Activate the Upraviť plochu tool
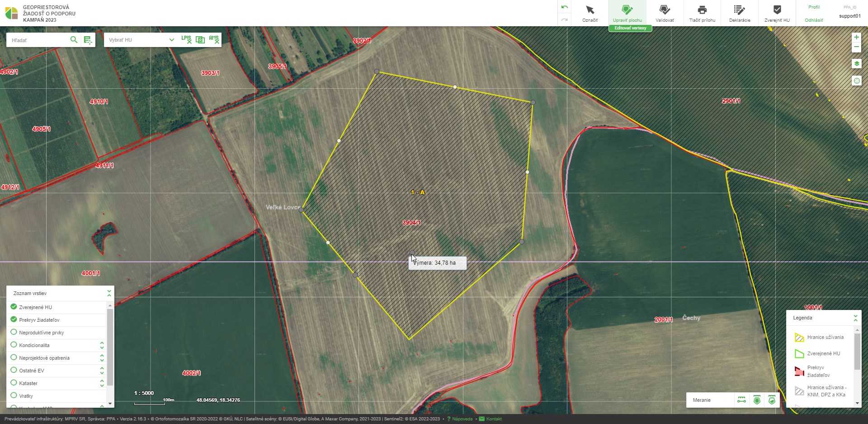Viewport: 868px width, 424px height. 627,13
